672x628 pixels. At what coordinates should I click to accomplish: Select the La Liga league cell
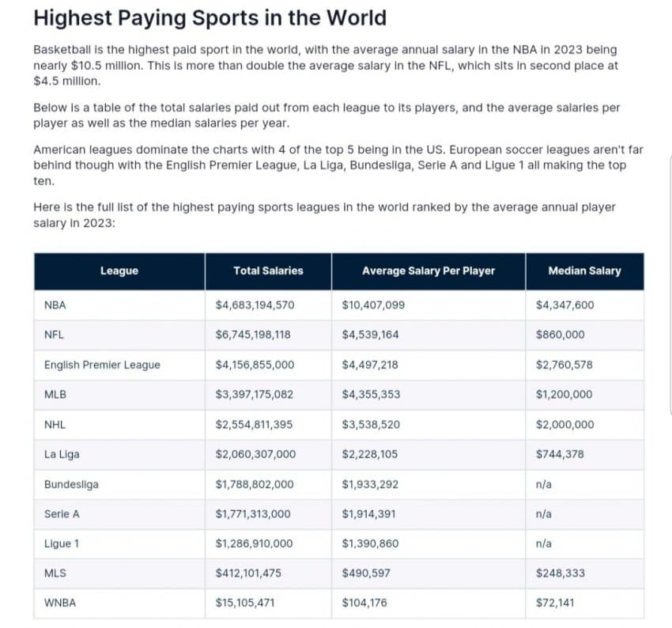coord(119,454)
